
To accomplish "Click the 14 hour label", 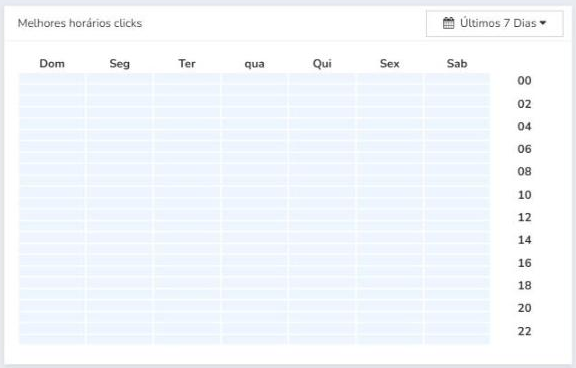I will click(524, 240).
